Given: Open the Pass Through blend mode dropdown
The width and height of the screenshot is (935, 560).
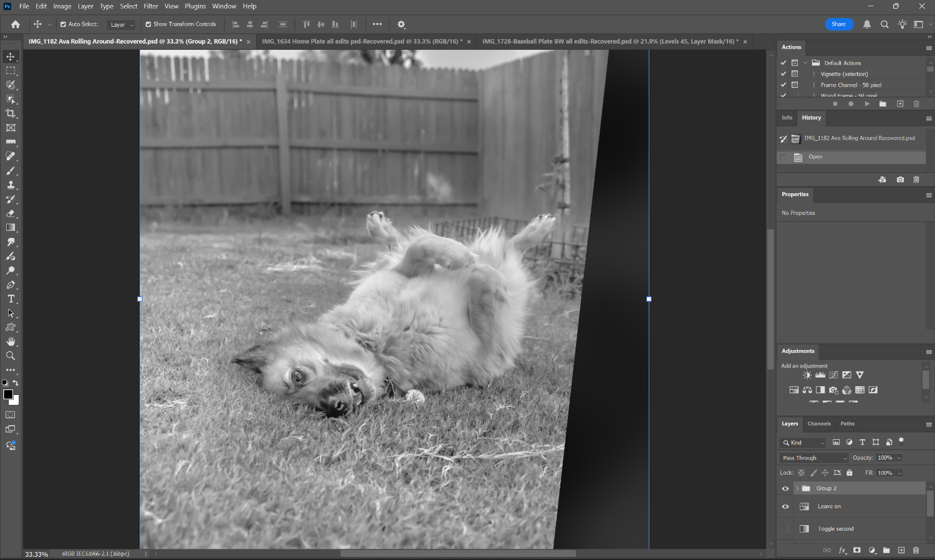Looking at the screenshot, I should 815,458.
